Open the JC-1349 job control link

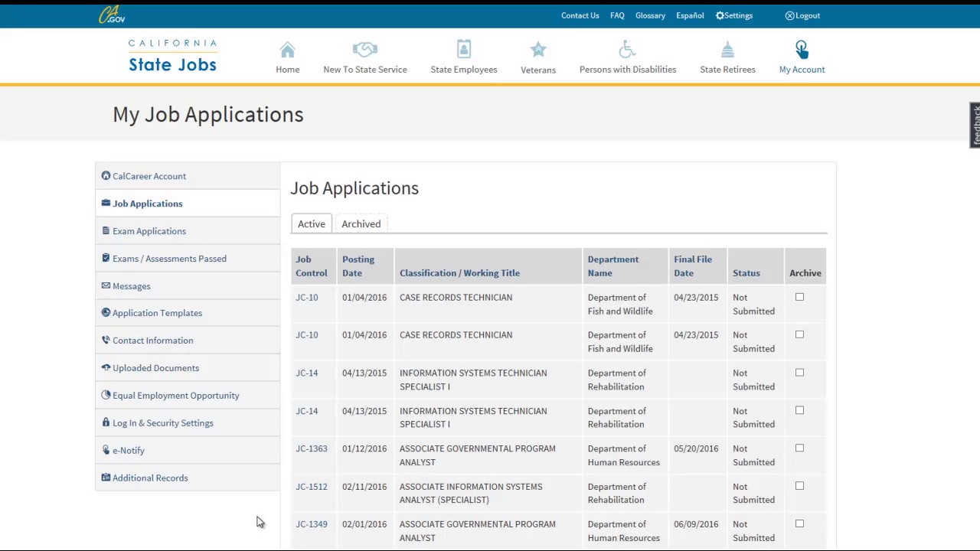pos(312,524)
